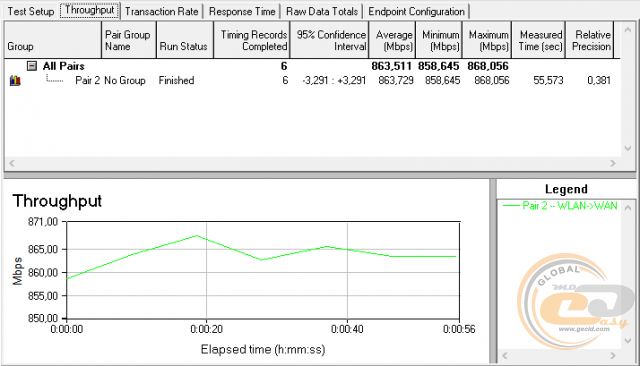Open the Transaction Rate tab

[x=162, y=11]
